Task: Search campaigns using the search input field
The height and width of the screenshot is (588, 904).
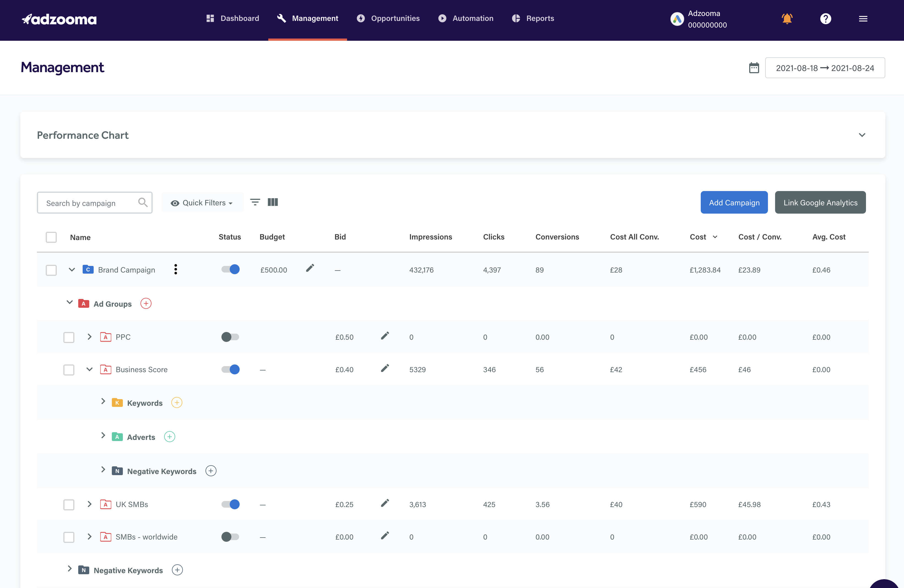Action: 94,202
